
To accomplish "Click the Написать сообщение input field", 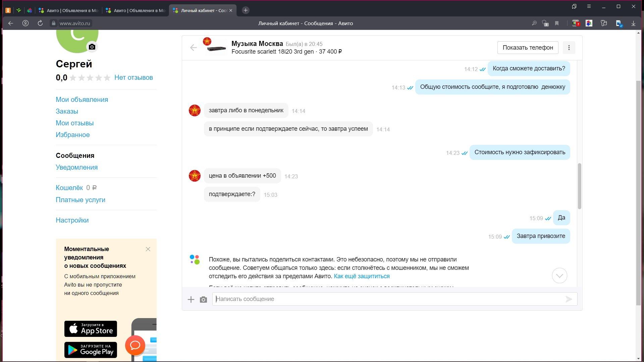I will [x=389, y=299].
